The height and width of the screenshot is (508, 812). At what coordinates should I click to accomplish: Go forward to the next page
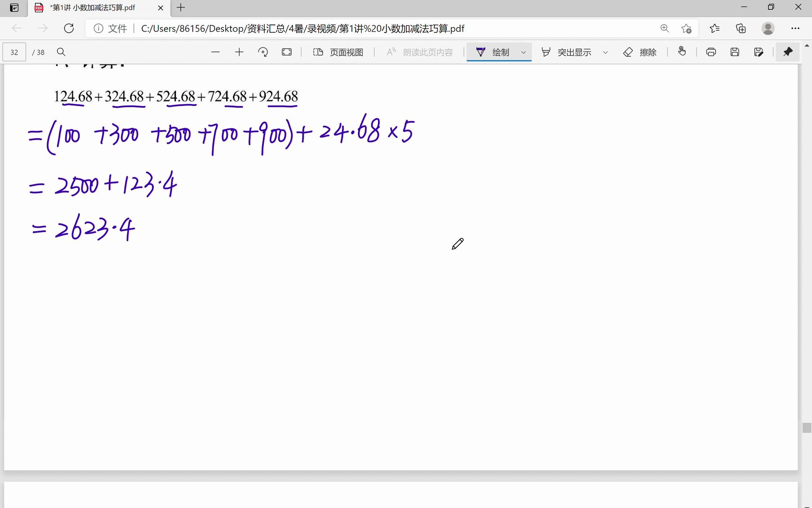click(x=42, y=28)
